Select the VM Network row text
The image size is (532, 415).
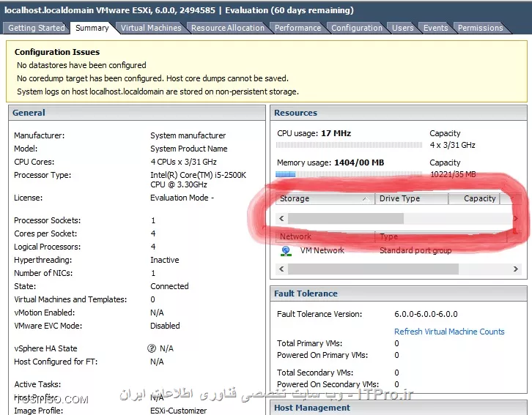click(x=322, y=250)
